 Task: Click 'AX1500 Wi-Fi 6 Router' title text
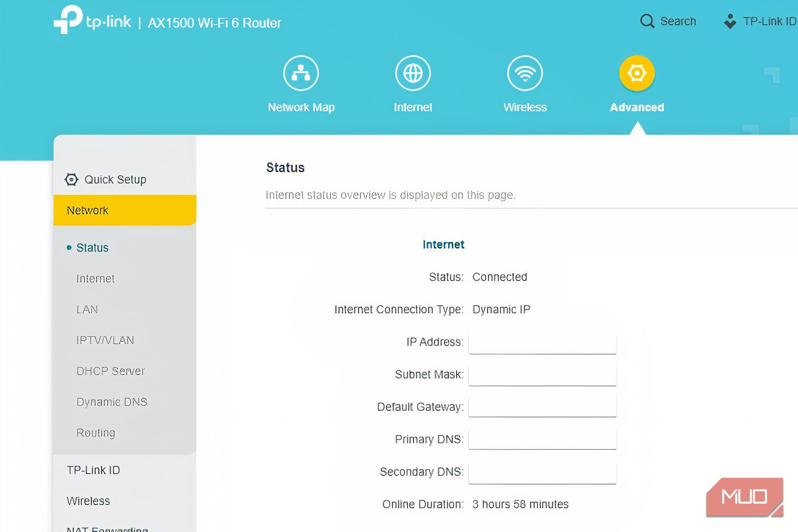tap(215, 23)
